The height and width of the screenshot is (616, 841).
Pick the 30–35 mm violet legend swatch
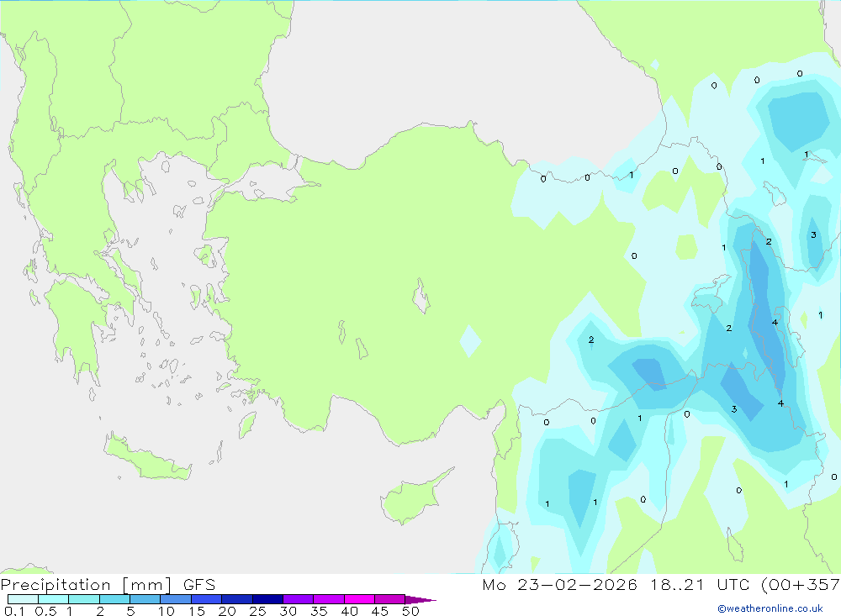(299, 599)
